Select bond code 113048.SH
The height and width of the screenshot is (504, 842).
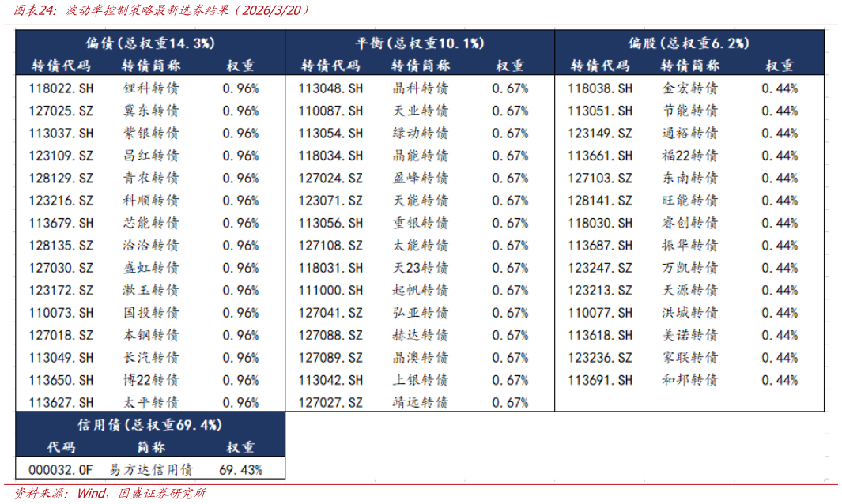click(x=330, y=88)
